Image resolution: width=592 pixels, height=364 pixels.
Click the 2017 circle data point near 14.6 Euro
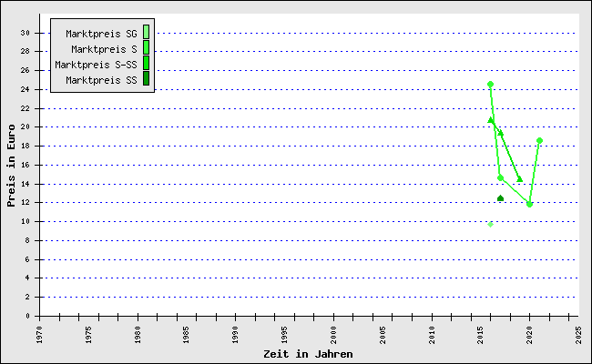point(500,177)
